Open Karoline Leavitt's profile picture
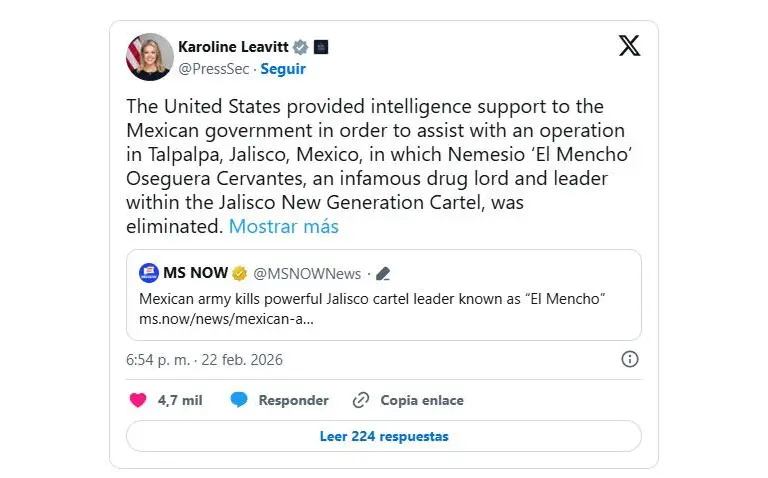Image resolution: width=768 pixels, height=478 pixels. [149, 57]
